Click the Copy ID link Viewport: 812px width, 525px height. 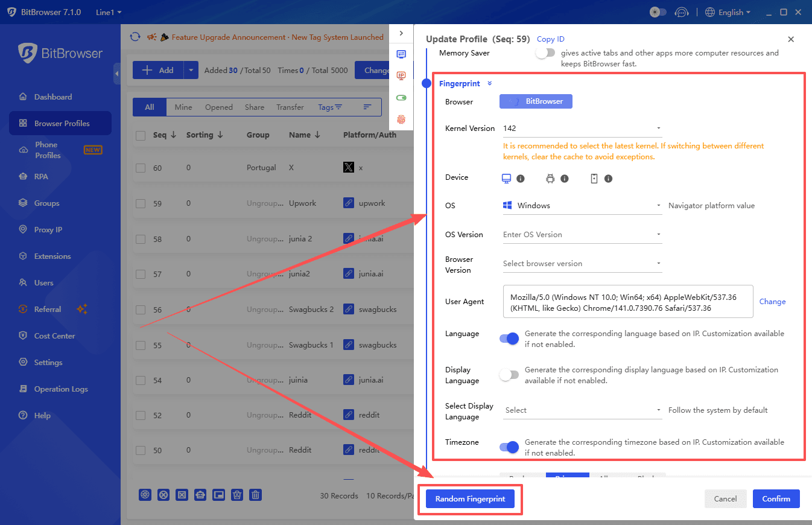coord(550,39)
